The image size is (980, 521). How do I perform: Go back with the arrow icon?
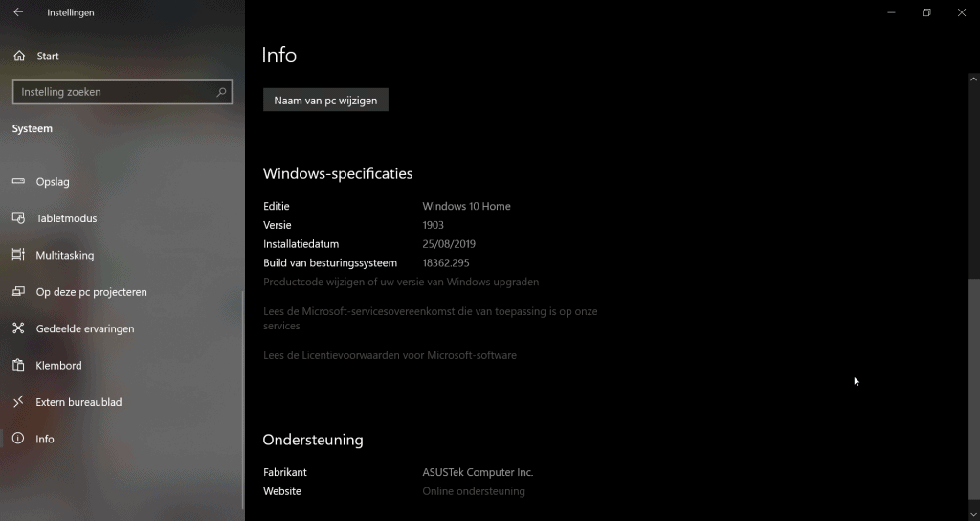(x=18, y=12)
